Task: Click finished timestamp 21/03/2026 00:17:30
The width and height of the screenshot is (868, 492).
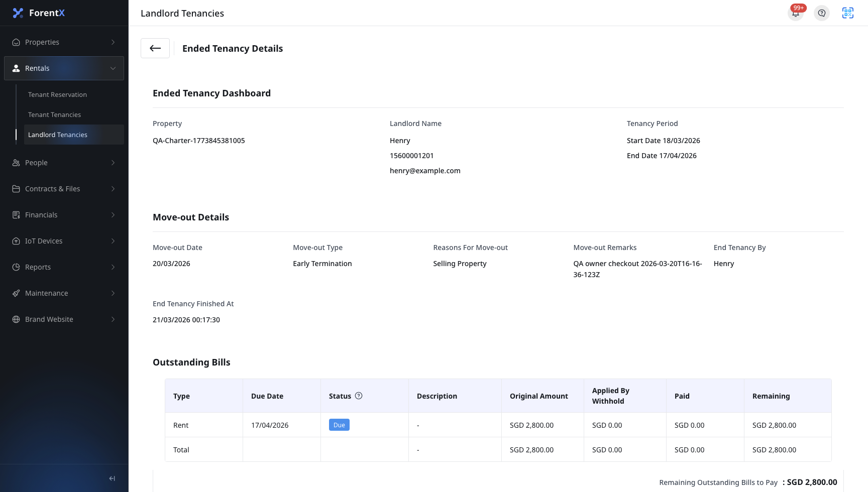Action: [186, 320]
